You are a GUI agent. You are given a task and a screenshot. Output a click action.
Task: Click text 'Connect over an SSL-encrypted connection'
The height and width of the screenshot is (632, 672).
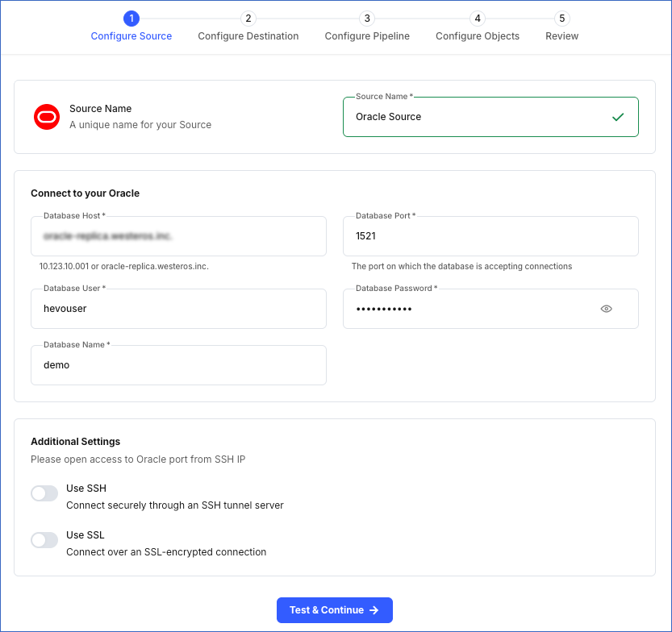[166, 552]
